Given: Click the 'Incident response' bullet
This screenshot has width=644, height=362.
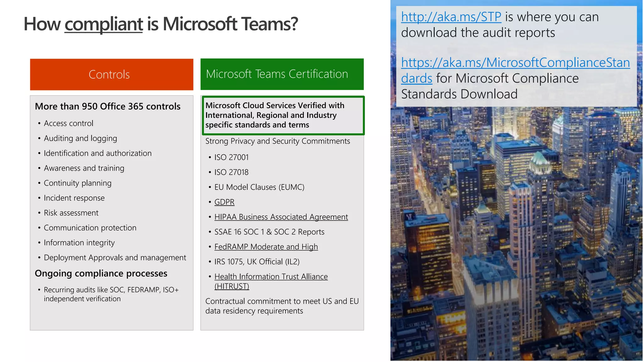Looking at the screenshot, I should pos(74,198).
